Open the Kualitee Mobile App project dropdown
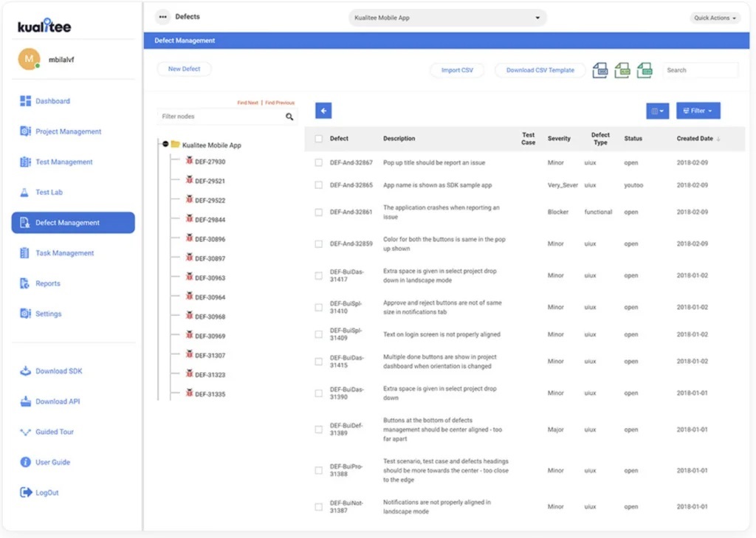Screen dimensions: 756x538 click(x=447, y=18)
